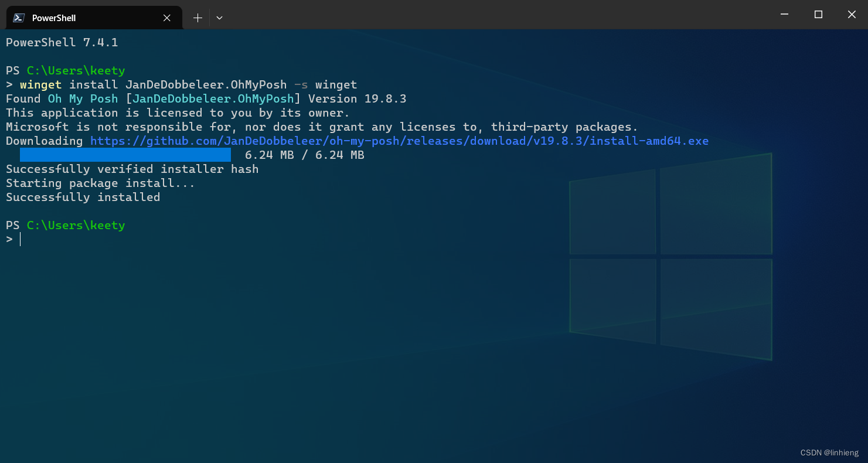Expand the new tab profile dropdown
This screenshot has height=463, width=868.
tap(219, 18)
